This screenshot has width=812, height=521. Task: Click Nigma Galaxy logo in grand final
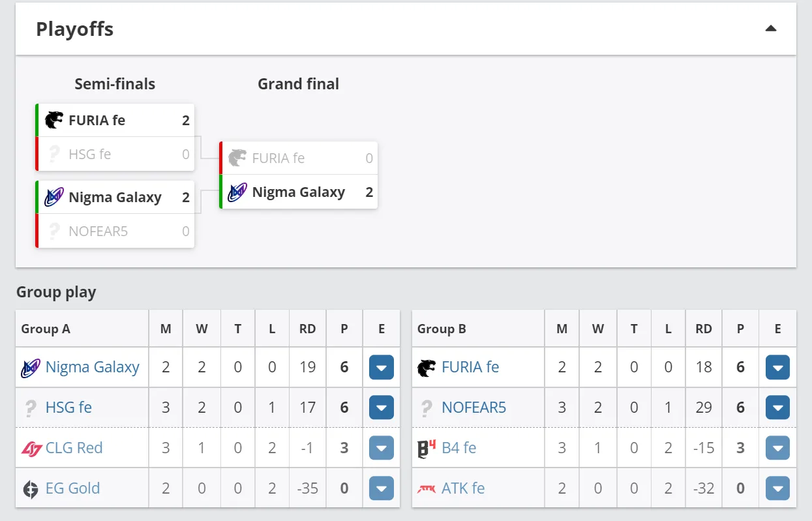pyautogui.click(x=237, y=192)
